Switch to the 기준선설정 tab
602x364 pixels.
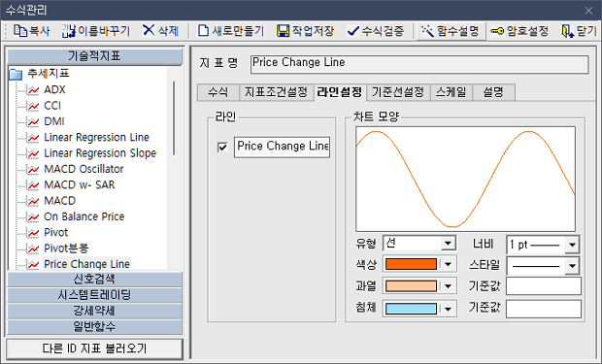pyautogui.click(x=398, y=92)
